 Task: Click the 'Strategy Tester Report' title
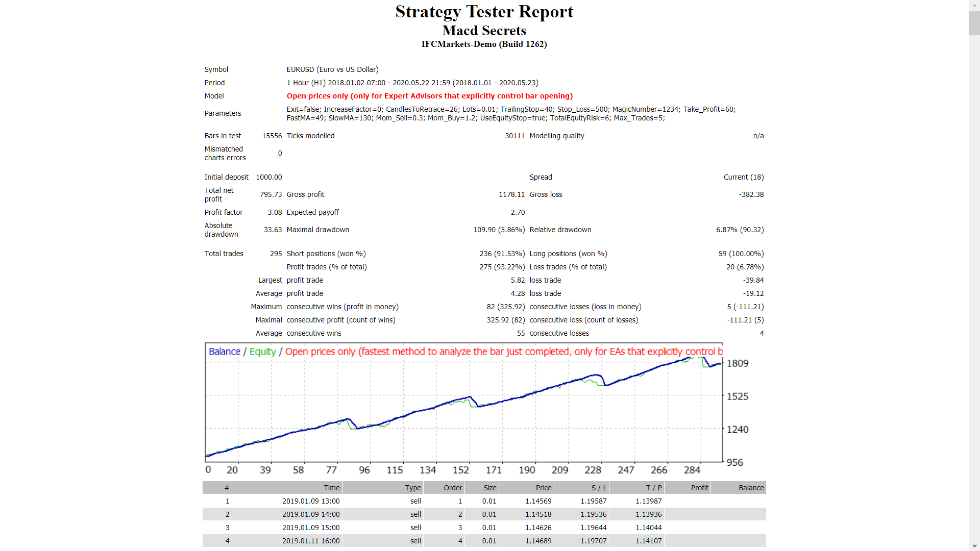point(484,11)
